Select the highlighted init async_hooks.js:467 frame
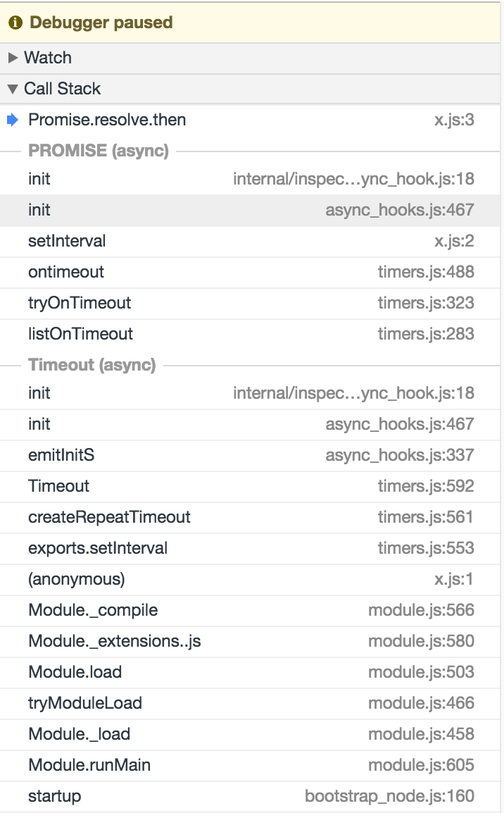The image size is (504, 813). [x=250, y=210]
